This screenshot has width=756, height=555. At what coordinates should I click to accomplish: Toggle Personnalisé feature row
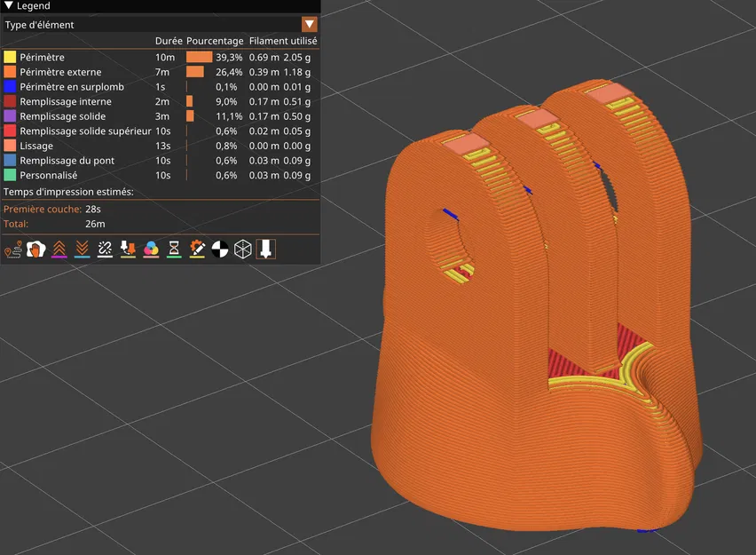[160, 175]
